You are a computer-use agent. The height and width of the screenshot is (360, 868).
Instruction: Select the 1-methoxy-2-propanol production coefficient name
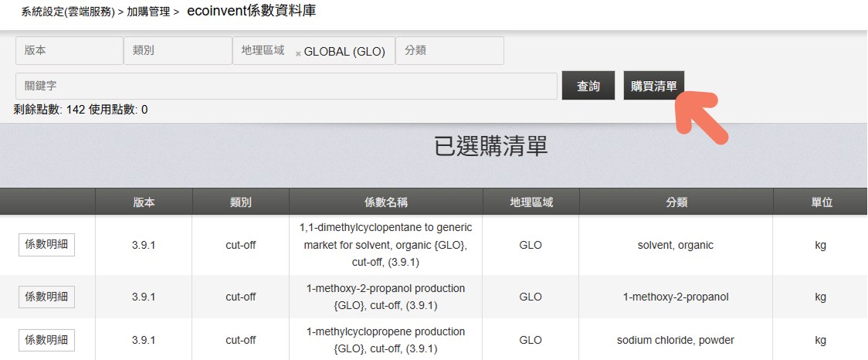(386, 297)
